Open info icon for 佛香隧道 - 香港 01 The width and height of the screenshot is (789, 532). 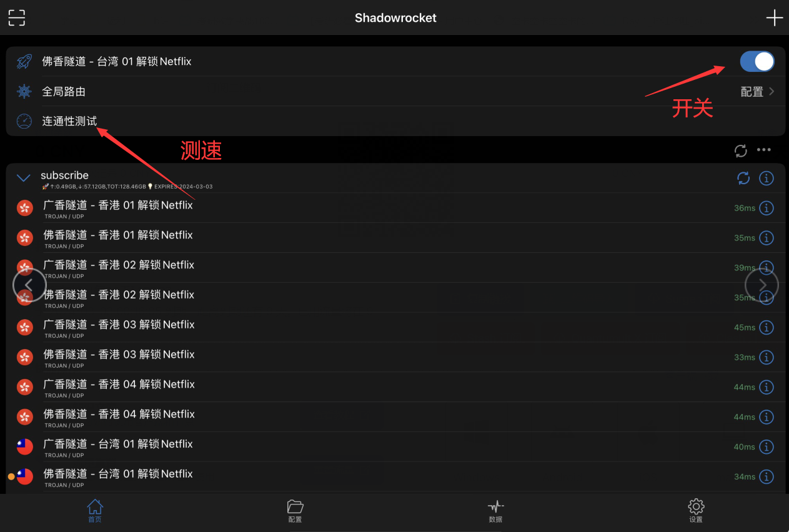(x=767, y=238)
